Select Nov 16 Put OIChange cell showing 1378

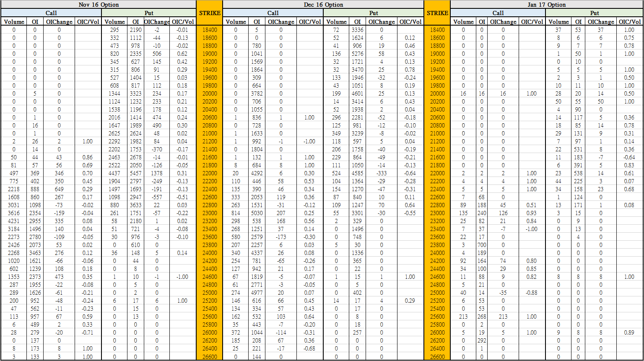click(156, 173)
